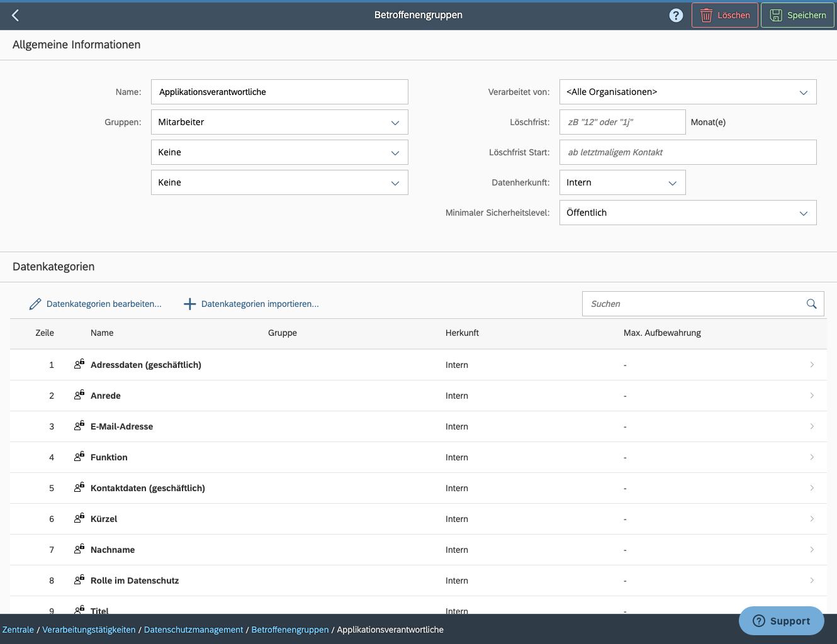Follow the Zentrale breadcrumb link
Screen dimensions: 837x644
(18, 630)
